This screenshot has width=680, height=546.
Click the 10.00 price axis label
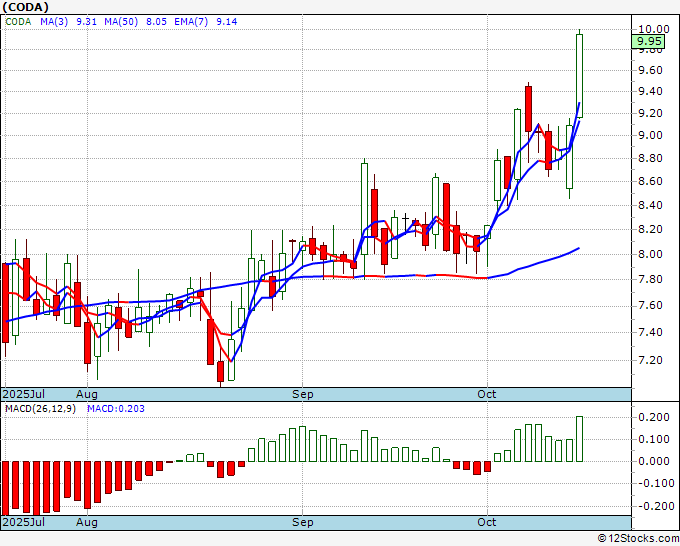click(654, 29)
